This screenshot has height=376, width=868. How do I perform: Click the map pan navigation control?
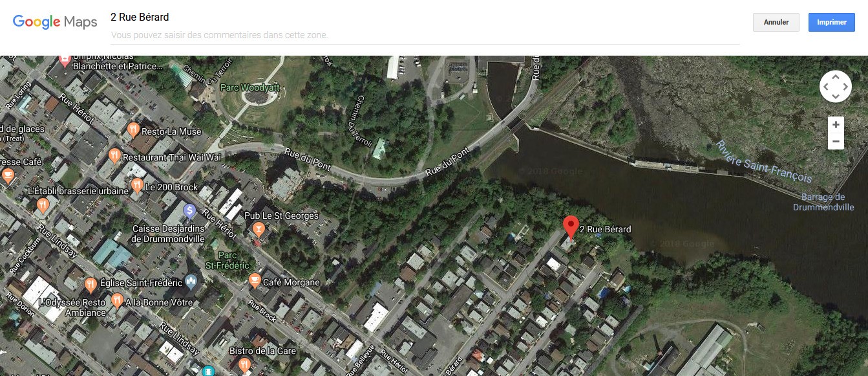[835, 86]
